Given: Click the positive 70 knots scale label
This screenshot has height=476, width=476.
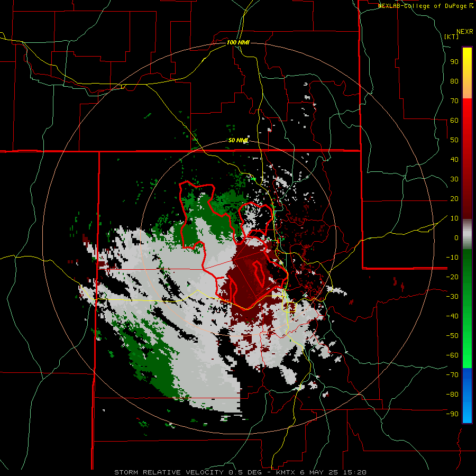Looking at the screenshot, I should click(x=454, y=101).
